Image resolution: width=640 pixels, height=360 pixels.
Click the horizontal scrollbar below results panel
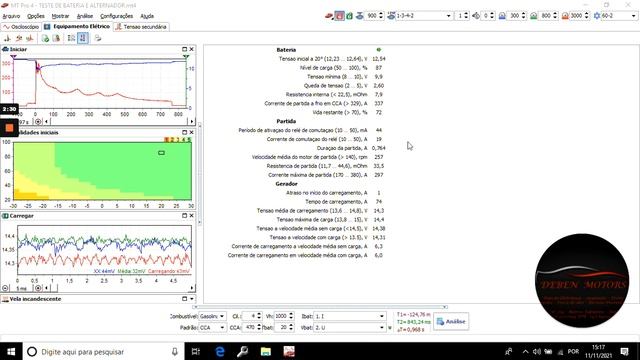click(x=320, y=307)
